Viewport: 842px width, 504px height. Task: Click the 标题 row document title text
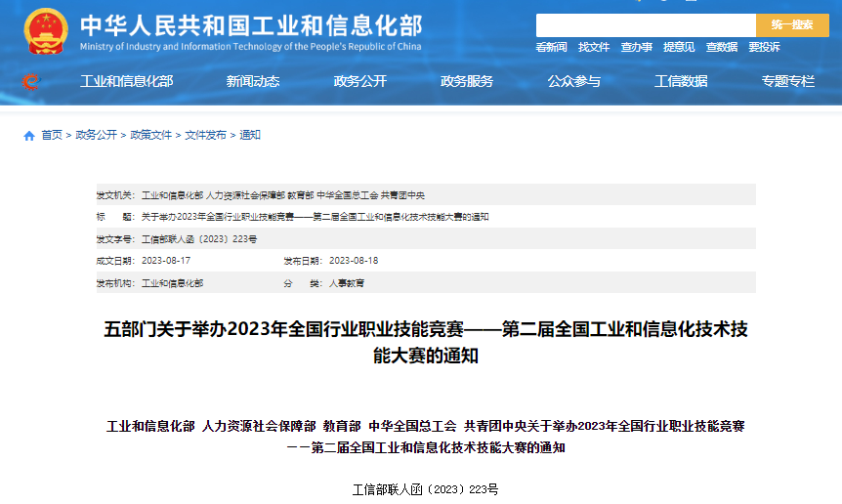pyautogui.click(x=315, y=217)
